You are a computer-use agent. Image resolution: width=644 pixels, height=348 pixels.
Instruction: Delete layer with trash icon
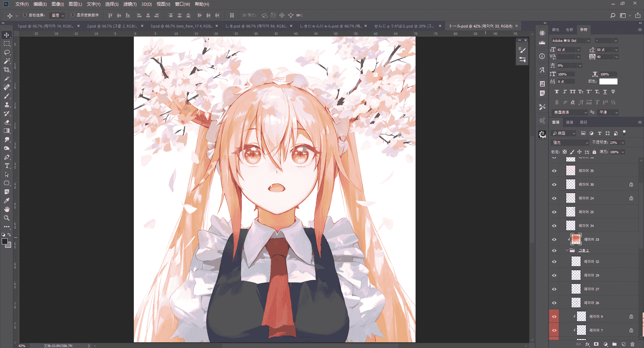click(x=632, y=344)
